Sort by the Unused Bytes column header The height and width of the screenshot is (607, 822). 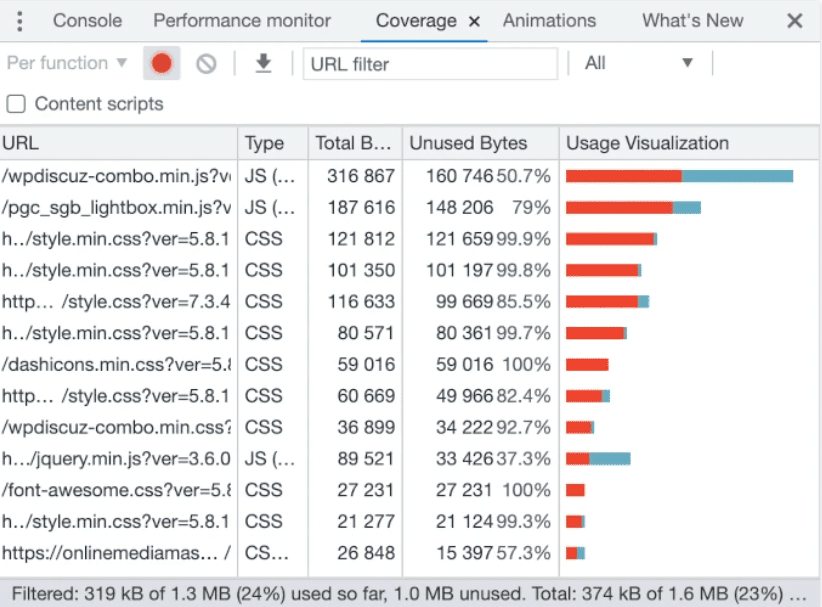(468, 143)
